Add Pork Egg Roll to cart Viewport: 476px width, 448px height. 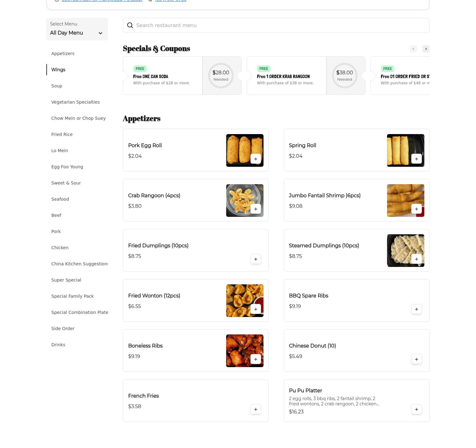click(255, 159)
